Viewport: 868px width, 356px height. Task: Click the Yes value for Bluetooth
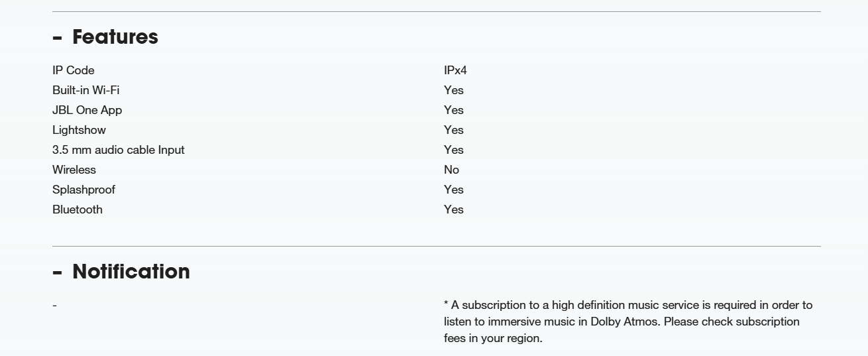point(454,209)
